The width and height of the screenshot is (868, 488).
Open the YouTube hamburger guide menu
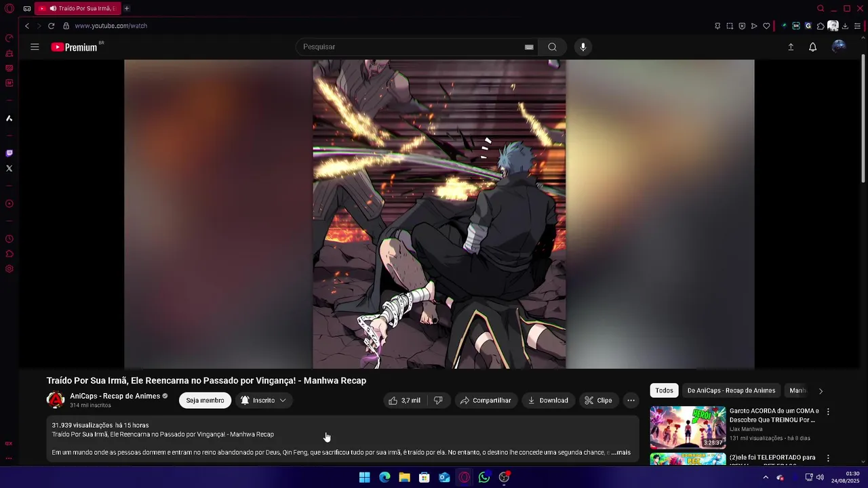point(35,47)
